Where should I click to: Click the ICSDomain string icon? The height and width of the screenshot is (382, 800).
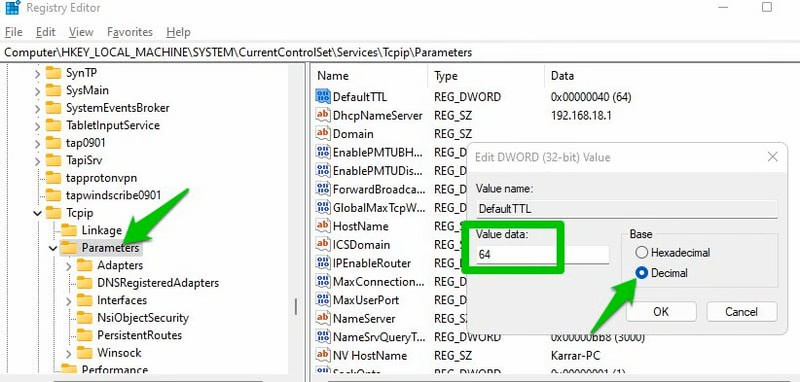[323, 244]
